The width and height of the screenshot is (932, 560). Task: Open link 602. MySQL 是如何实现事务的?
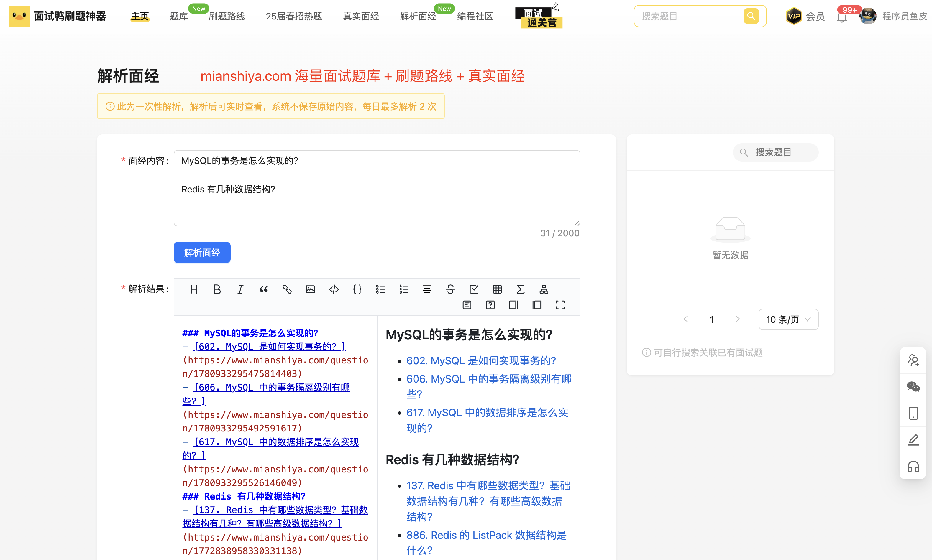pos(481,361)
